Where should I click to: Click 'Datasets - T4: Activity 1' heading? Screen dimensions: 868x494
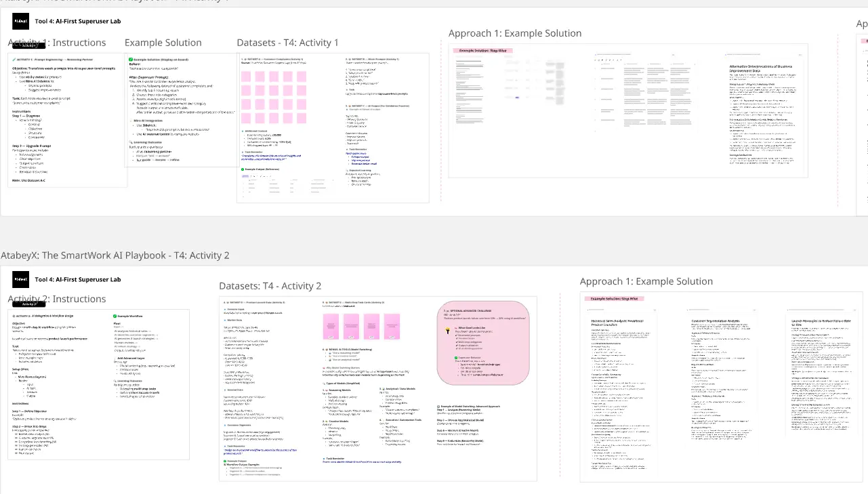(287, 43)
